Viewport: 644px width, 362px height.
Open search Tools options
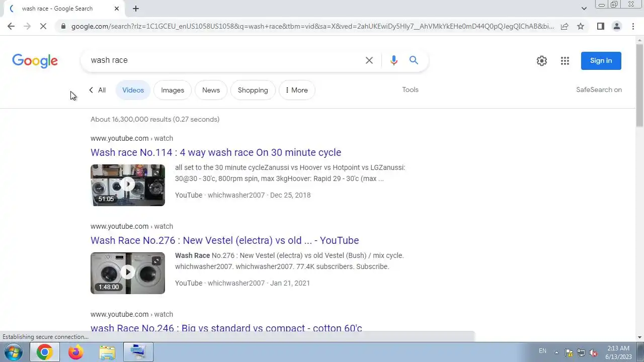coord(410,89)
